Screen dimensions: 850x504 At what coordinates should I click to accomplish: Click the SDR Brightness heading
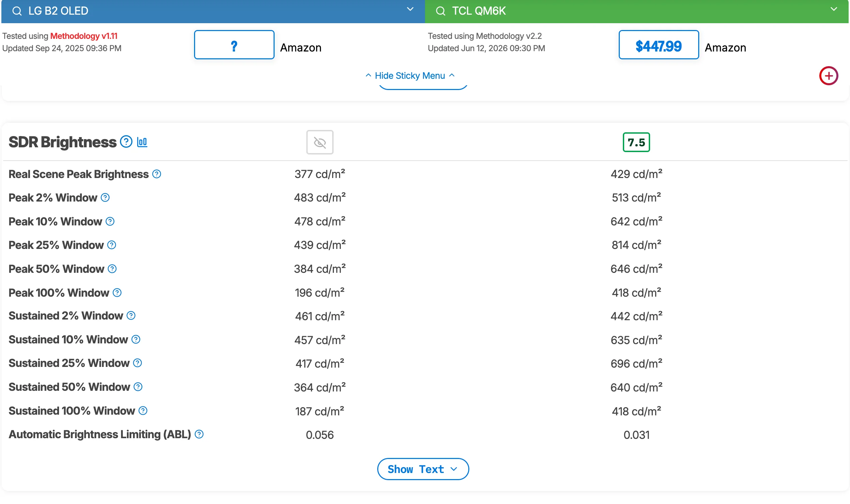click(x=62, y=142)
